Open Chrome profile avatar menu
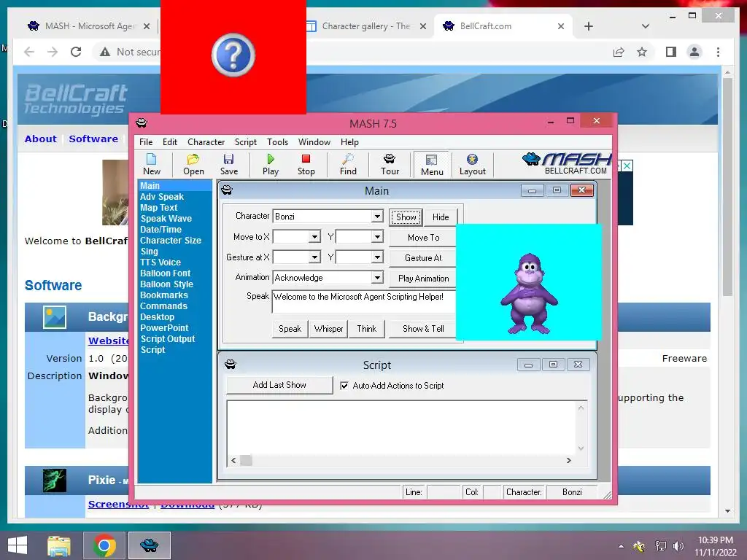 pyautogui.click(x=694, y=52)
